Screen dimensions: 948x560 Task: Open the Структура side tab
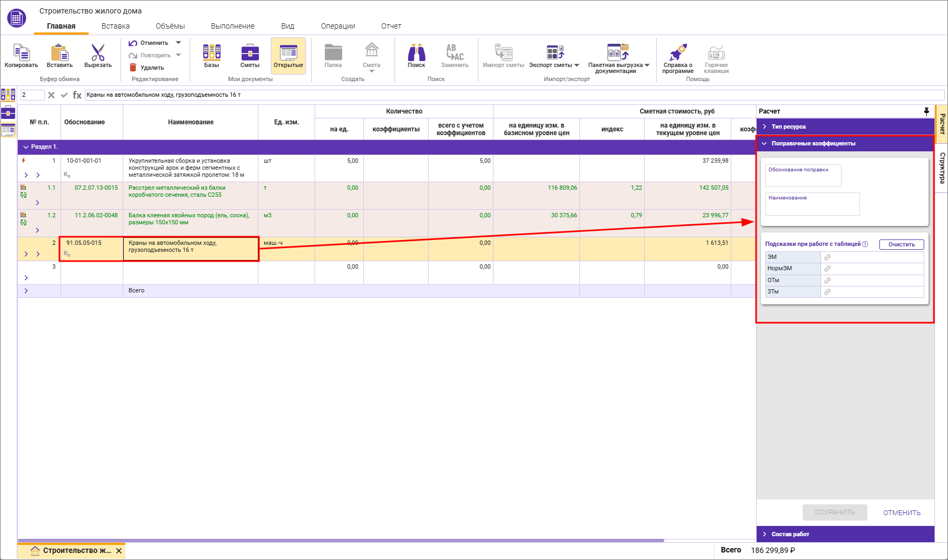pyautogui.click(x=942, y=168)
